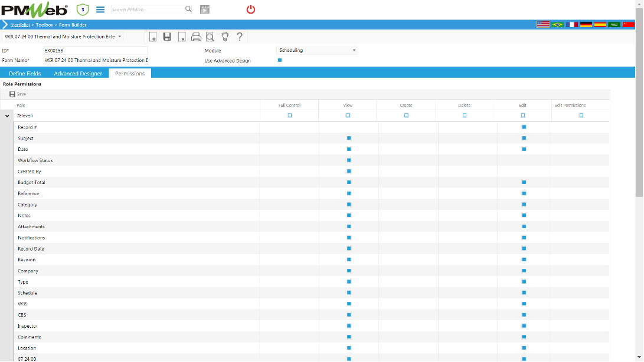Click the Search PMWeb field

pos(148,9)
